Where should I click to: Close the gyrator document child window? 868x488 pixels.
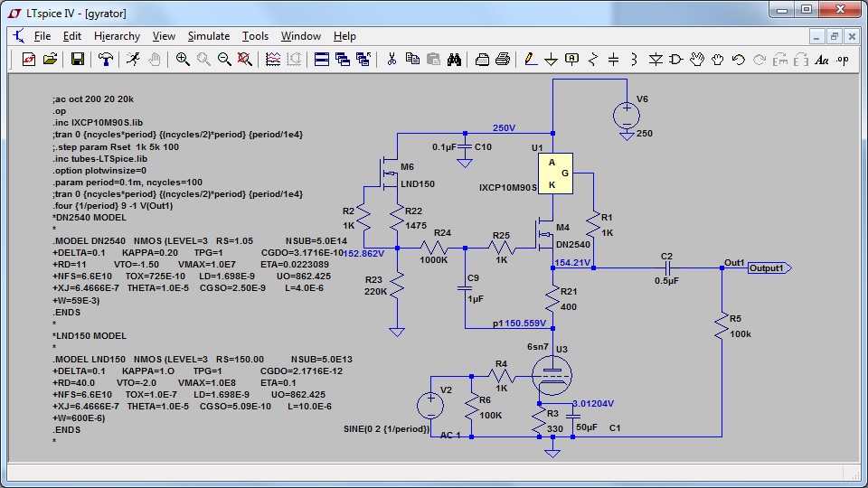(852, 37)
